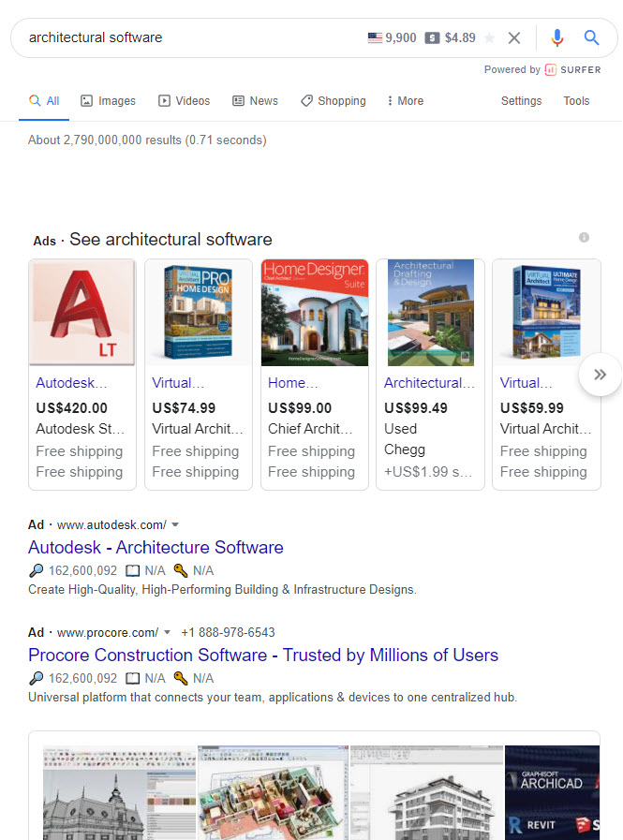Image resolution: width=623 pixels, height=840 pixels.
Task: Open the Tools search option
Action: [576, 101]
